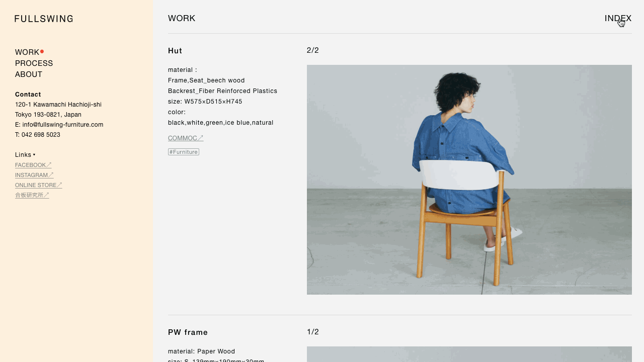Viewport: 644px width, 362px height.
Task: Go to the PROCESS page
Action: [34, 63]
